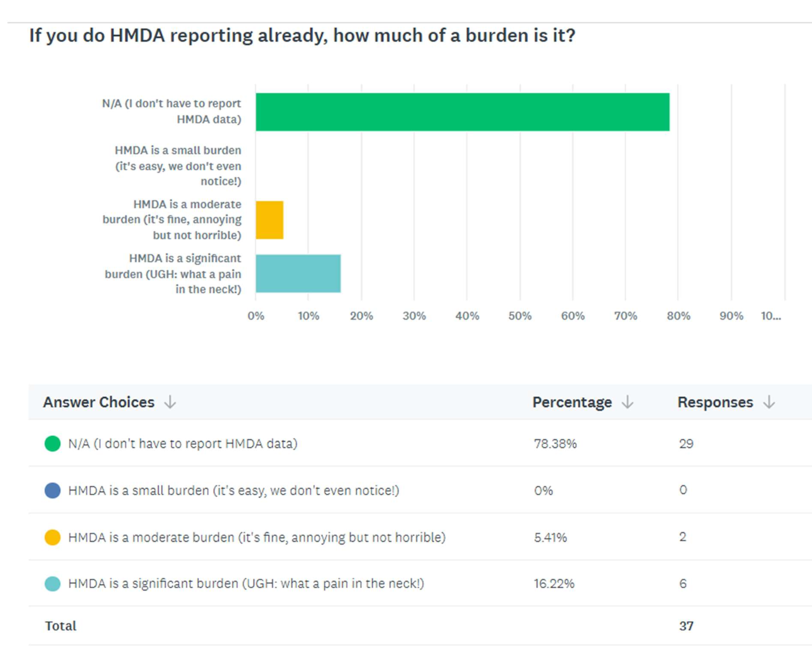812x654 pixels.
Task: Select 'HMDA is a significant burden' row text
Action: [246, 584]
